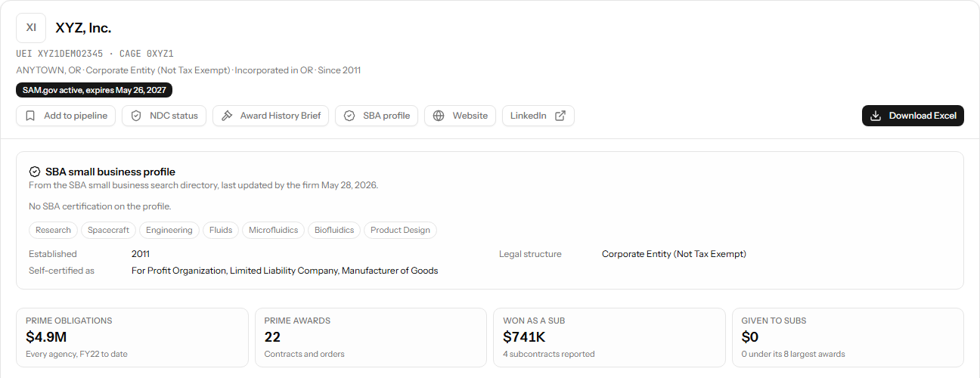This screenshot has height=378, width=980.
Task: Click the gavel icon in Award History Brief
Action: point(227,116)
